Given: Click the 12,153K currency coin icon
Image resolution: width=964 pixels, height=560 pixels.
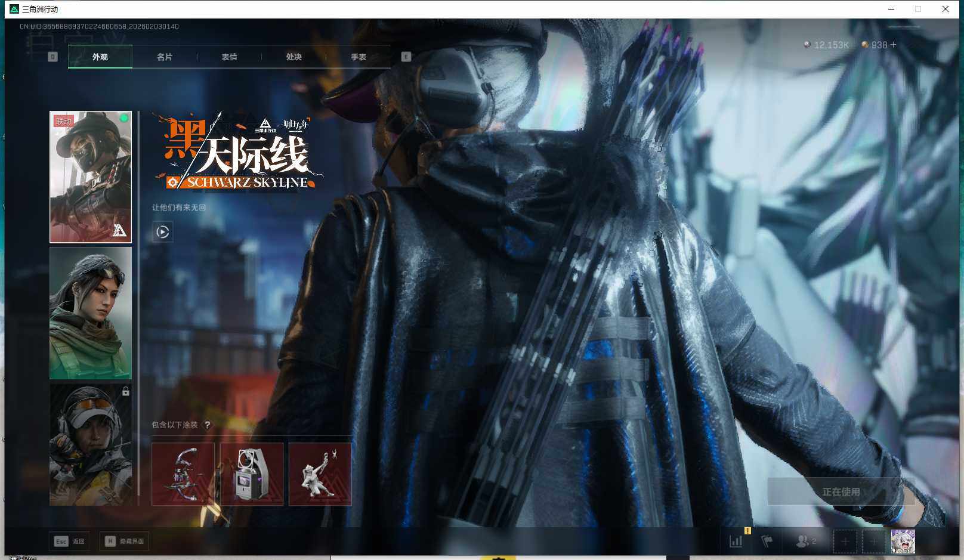Looking at the screenshot, I should [807, 45].
